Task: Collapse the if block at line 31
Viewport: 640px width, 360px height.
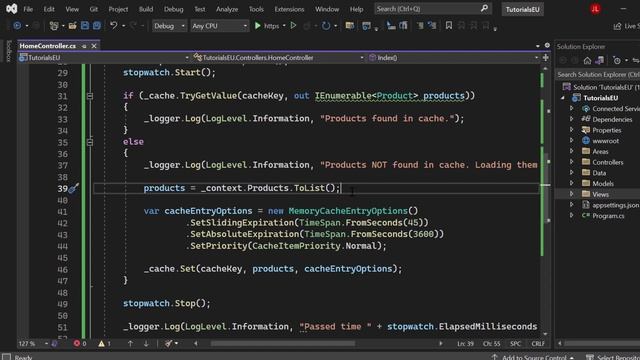Action: point(90,96)
